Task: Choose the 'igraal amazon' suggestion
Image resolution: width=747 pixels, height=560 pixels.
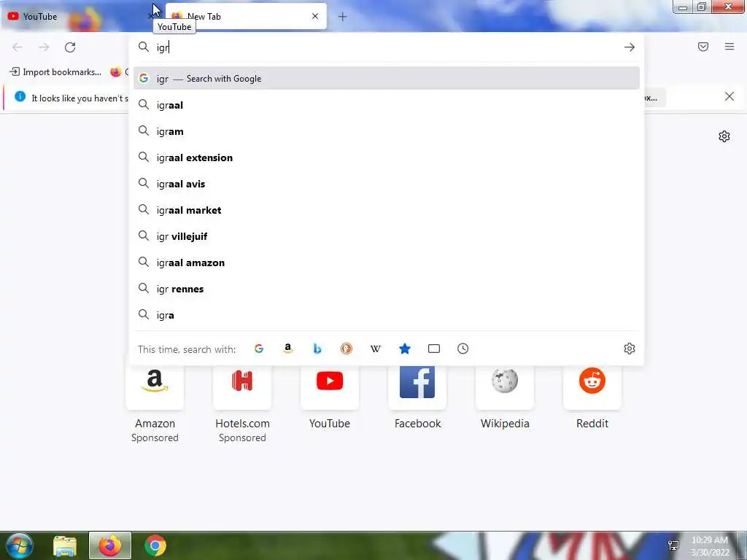Action: (x=387, y=262)
